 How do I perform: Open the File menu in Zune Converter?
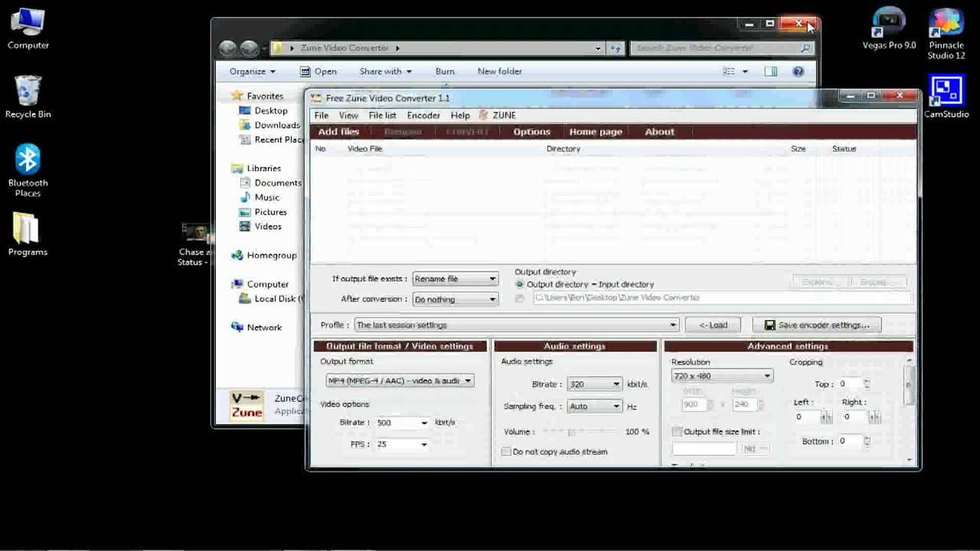(322, 116)
